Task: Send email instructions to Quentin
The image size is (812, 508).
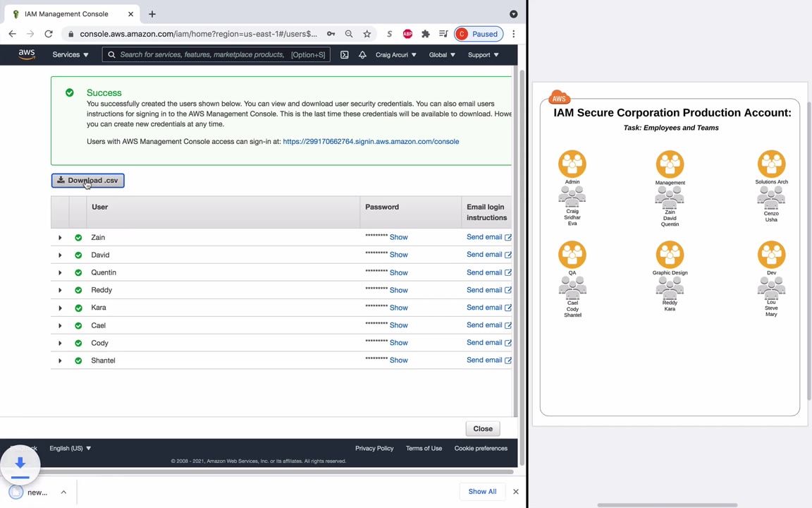Action: pos(484,272)
